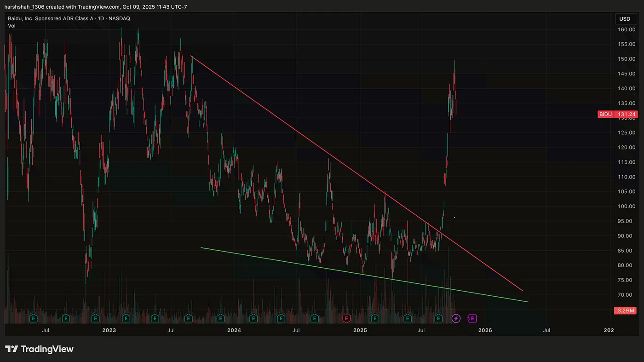Click the red earnings marker before 2025
The image size is (644, 362).
point(347,318)
